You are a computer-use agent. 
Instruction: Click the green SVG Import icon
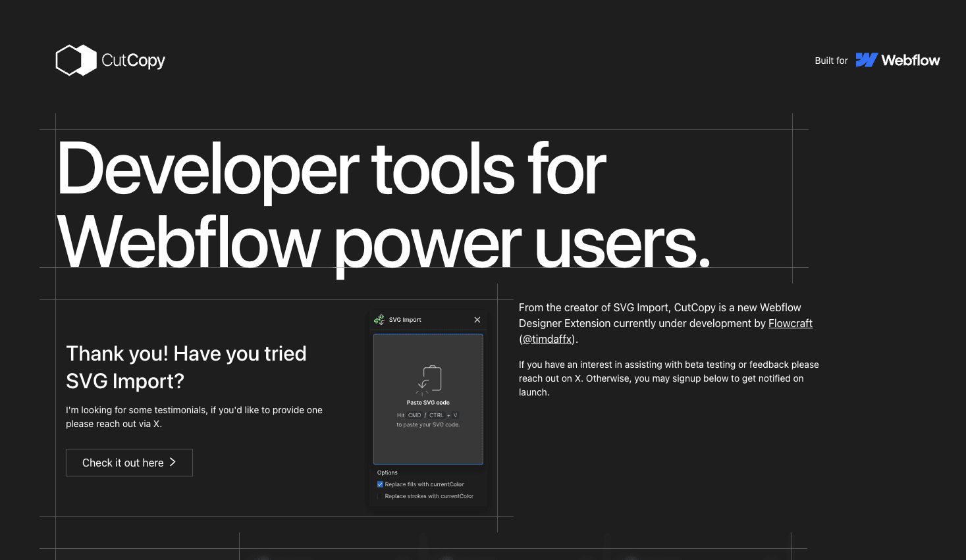[379, 319]
